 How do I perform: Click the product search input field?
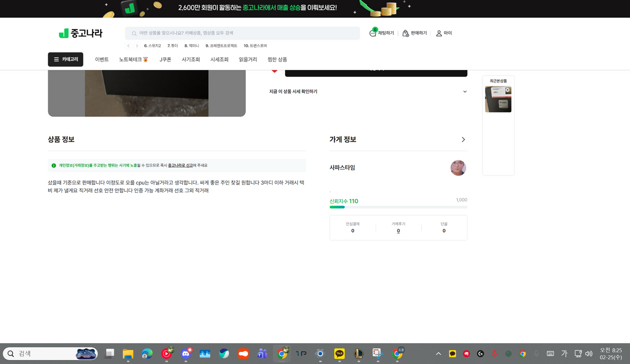[243, 33]
